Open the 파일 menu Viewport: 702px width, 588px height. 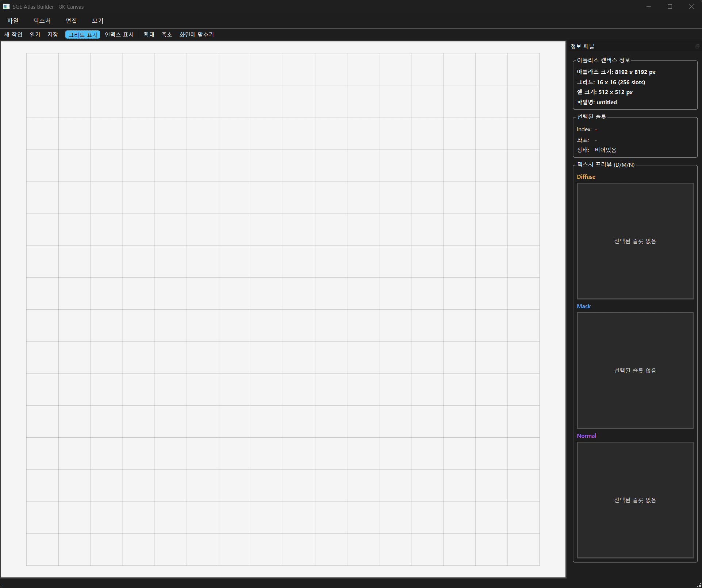(x=13, y=21)
